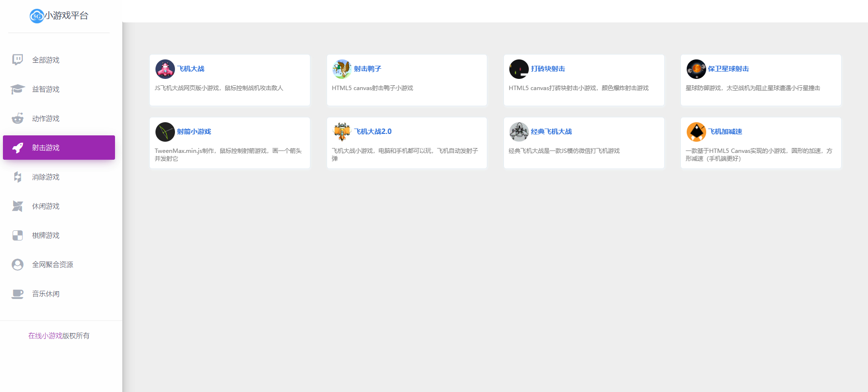Select the highlighted 射击游戏 menu item

click(59, 148)
